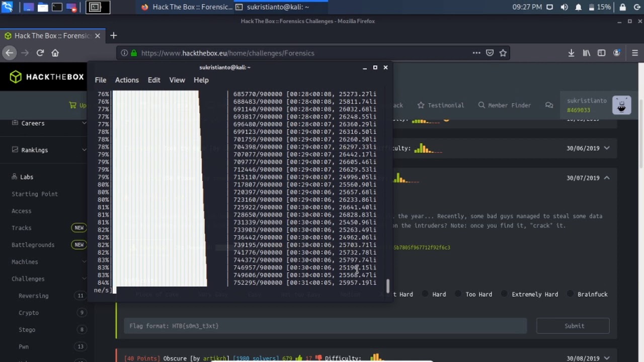Open Firefox library icon
The width and height of the screenshot is (644, 362).
586,53
